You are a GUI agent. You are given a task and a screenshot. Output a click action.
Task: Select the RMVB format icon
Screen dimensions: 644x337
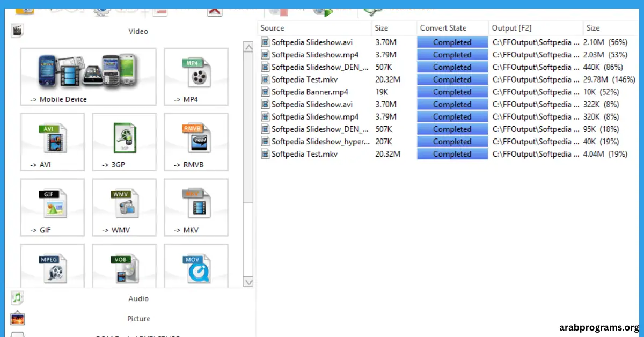click(x=196, y=142)
